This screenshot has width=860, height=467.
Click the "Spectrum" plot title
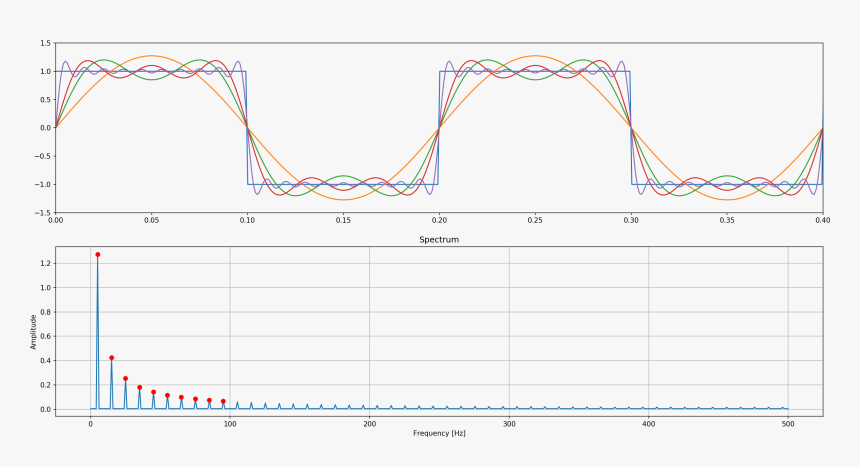click(x=439, y=240)
